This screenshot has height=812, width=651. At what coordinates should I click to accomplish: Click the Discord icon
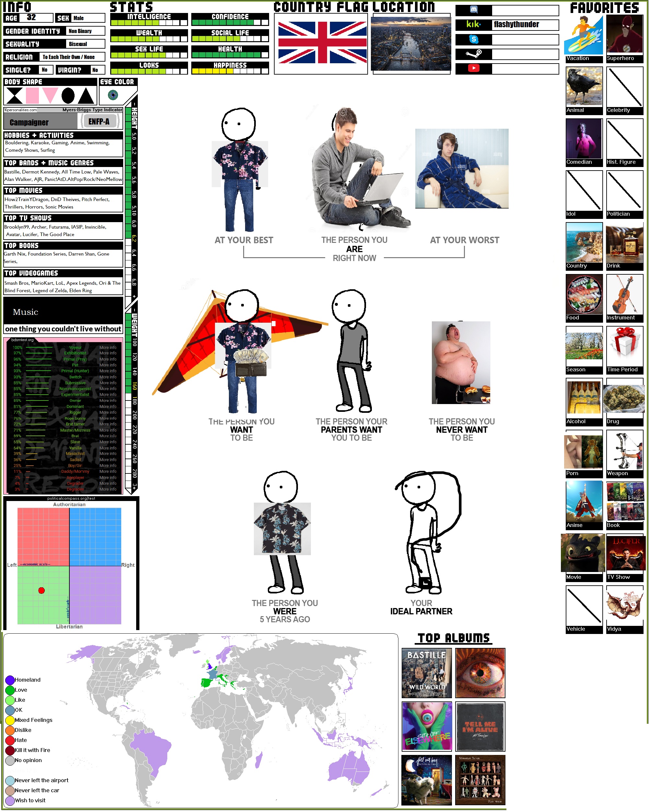coord(474,10)
